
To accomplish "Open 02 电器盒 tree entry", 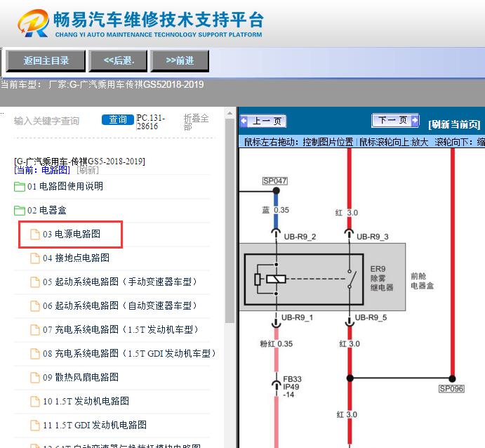I will (47, 211).
